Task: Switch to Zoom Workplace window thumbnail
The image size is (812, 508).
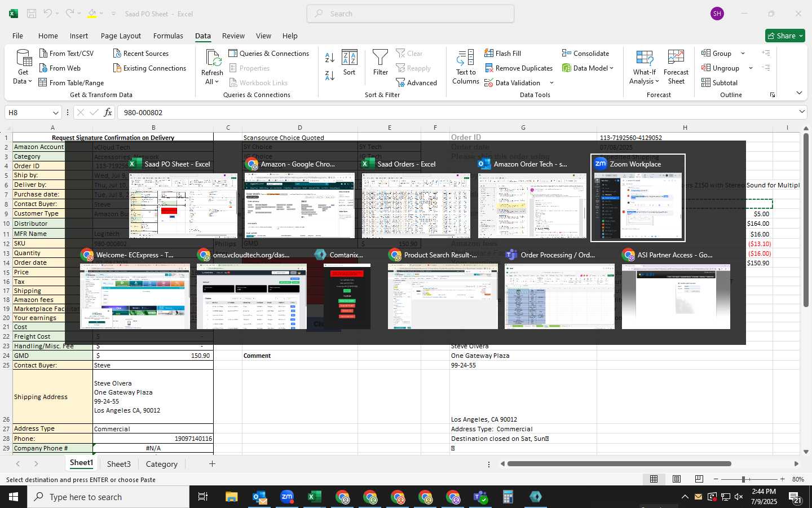Action: (x=638, y=198)
